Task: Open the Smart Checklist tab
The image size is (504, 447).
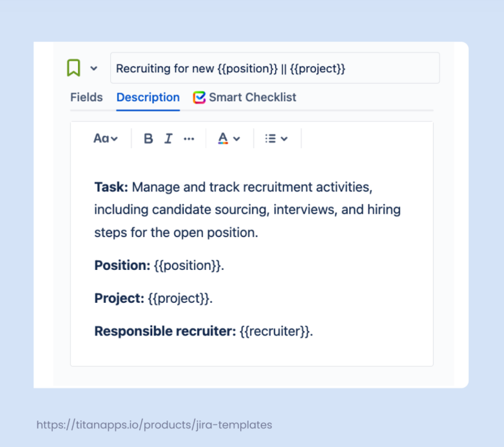Action: [x=245, y=97]
